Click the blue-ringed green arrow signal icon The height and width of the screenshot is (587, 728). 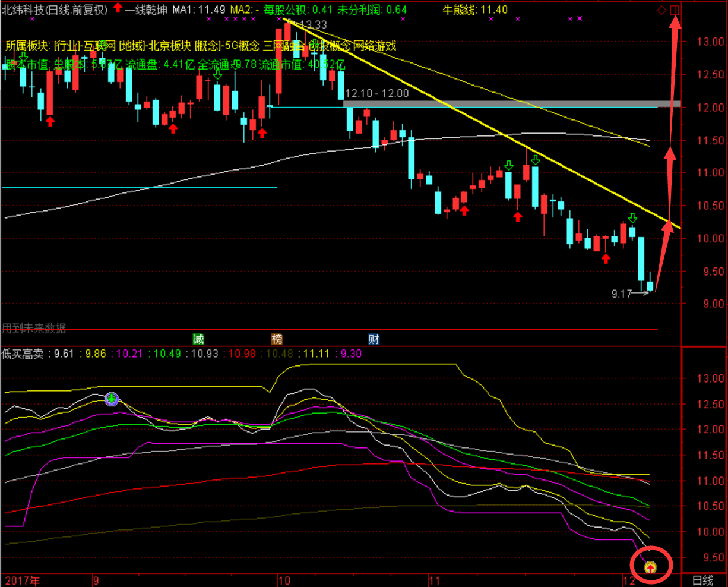[112, 399]
